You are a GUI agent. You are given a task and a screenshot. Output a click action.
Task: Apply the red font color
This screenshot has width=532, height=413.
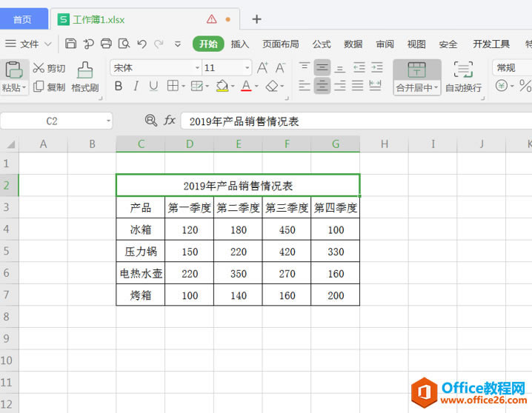point(246,86)
